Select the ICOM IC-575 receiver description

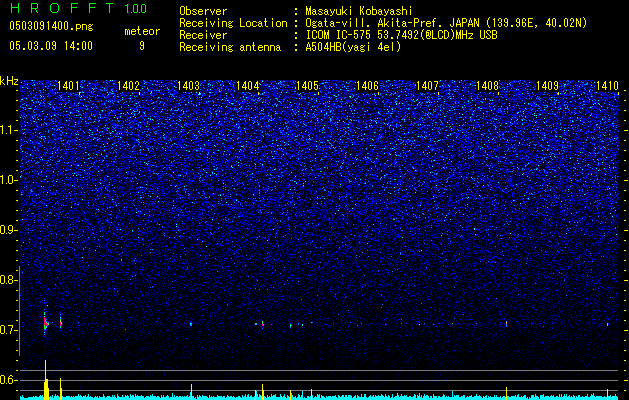(x=401, y=35)
